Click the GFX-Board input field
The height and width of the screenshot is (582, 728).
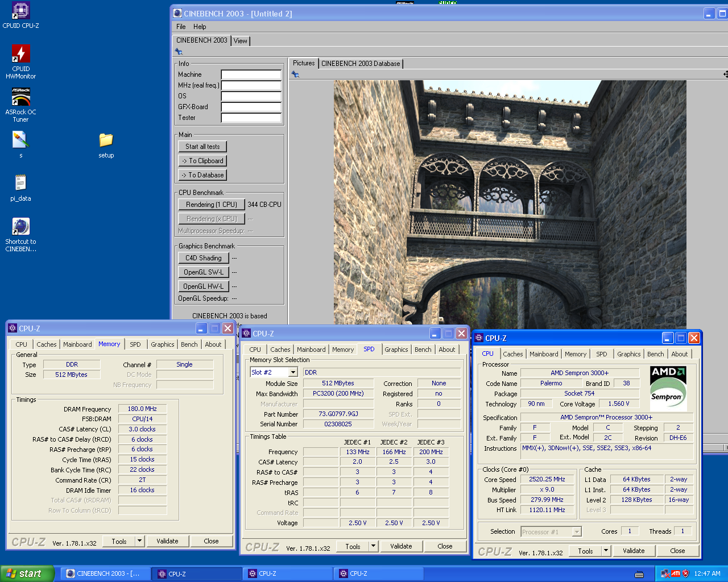[x=251, y=107]
